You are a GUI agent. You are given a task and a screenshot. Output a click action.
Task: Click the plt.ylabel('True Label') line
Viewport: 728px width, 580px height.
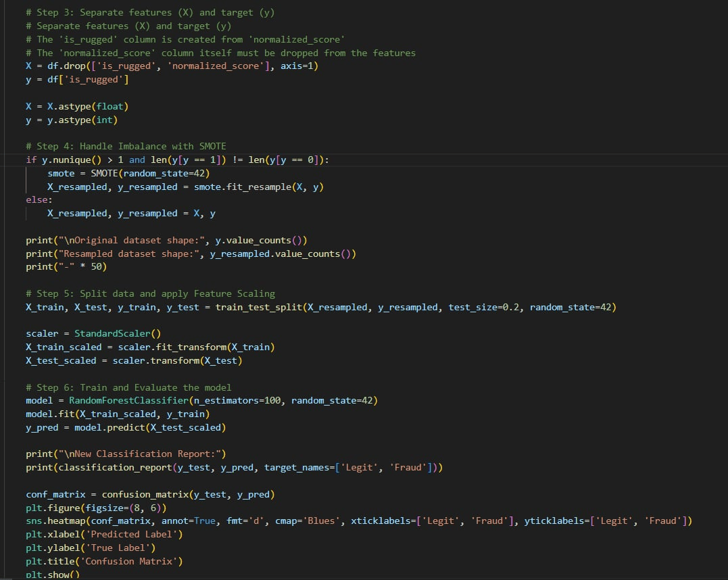[91, 548]
